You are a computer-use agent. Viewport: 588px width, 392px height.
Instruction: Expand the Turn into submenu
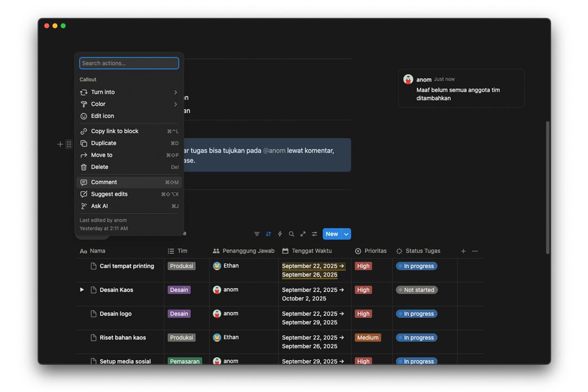(129, 92)
